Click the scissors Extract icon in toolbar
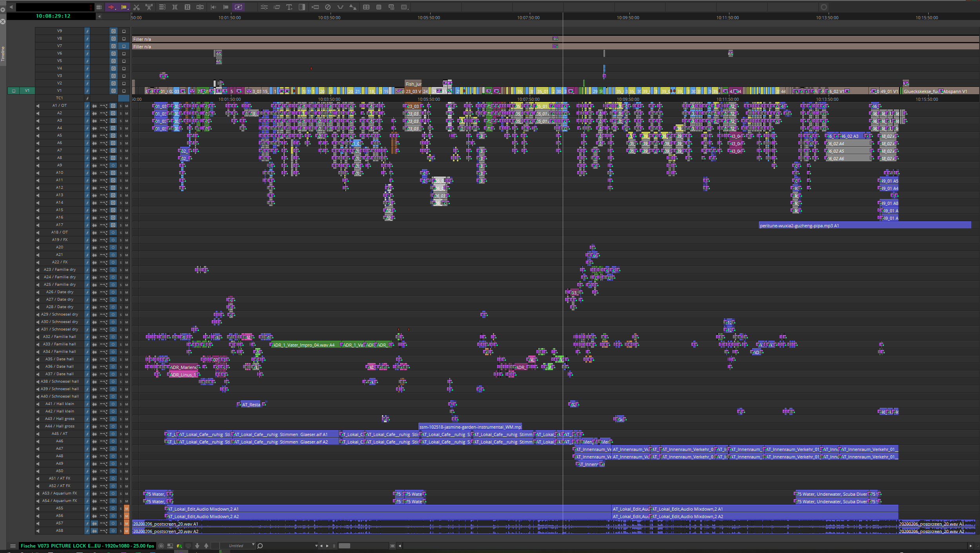The width and height of the screenshot is (980, 553). pos(136,7)
